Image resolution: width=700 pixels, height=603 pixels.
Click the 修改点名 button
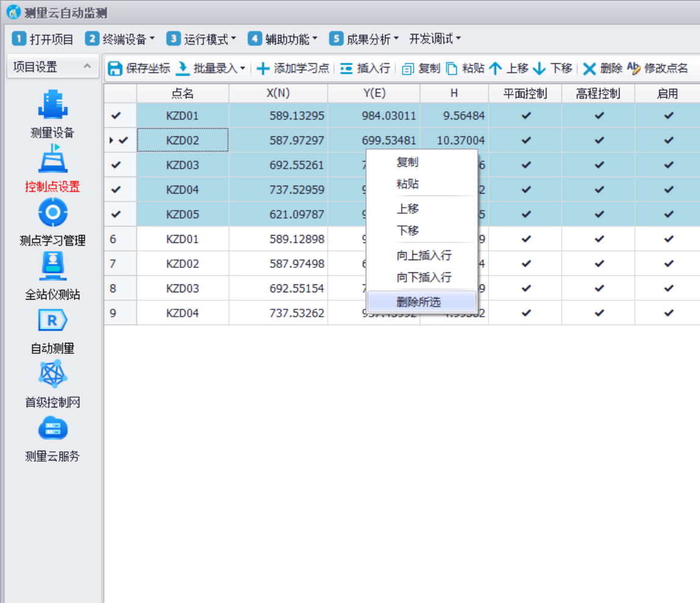(658, 69)
